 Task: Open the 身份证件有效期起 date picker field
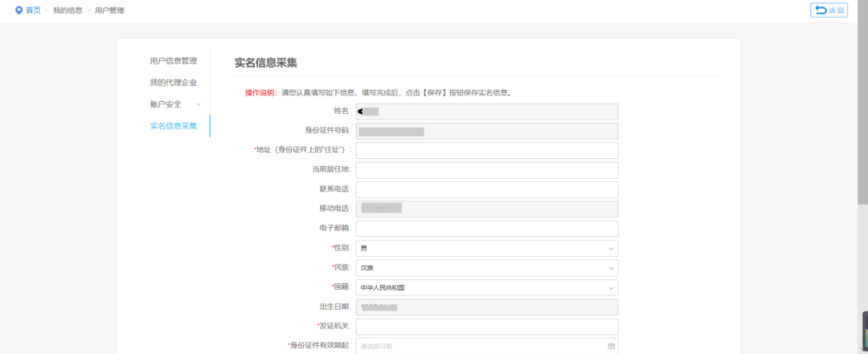click(487, 346)
